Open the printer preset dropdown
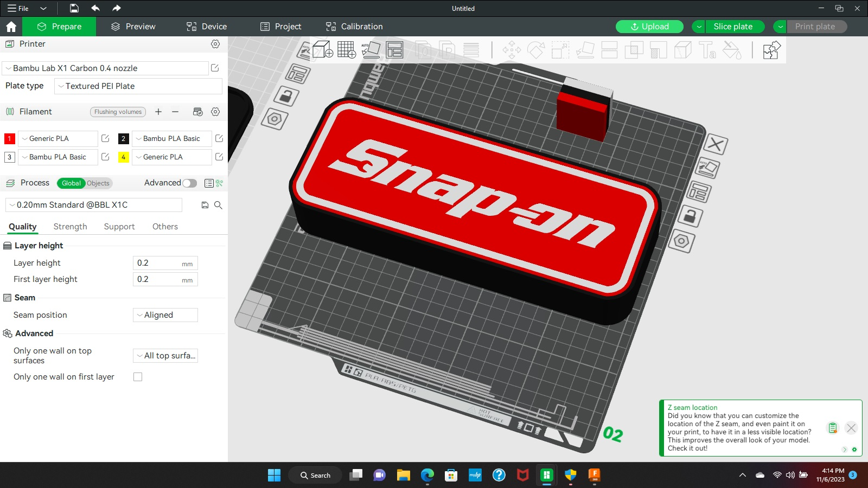Screen dimensions: 868x488 click(x=105, y=68)
